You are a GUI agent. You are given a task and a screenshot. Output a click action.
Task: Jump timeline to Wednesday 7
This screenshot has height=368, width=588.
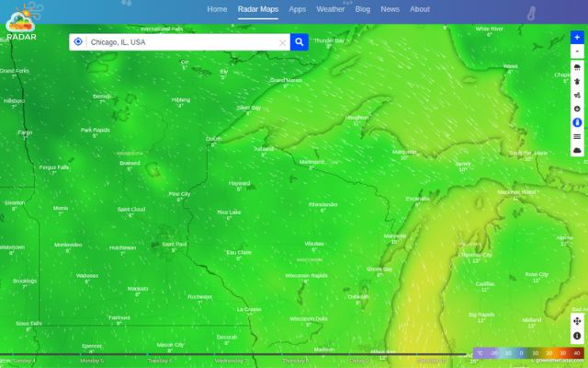pyautogui.click(x=231, y=361)
